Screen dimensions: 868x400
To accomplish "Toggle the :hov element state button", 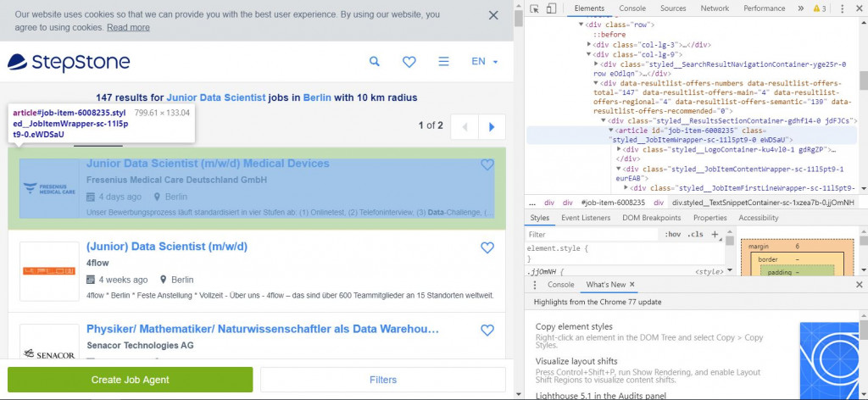I will click(672, 235).
